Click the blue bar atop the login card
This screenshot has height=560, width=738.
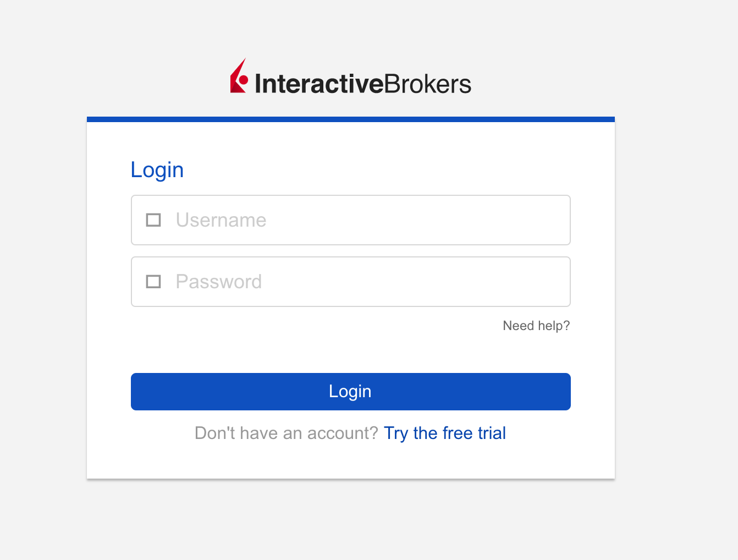point(351,119)
